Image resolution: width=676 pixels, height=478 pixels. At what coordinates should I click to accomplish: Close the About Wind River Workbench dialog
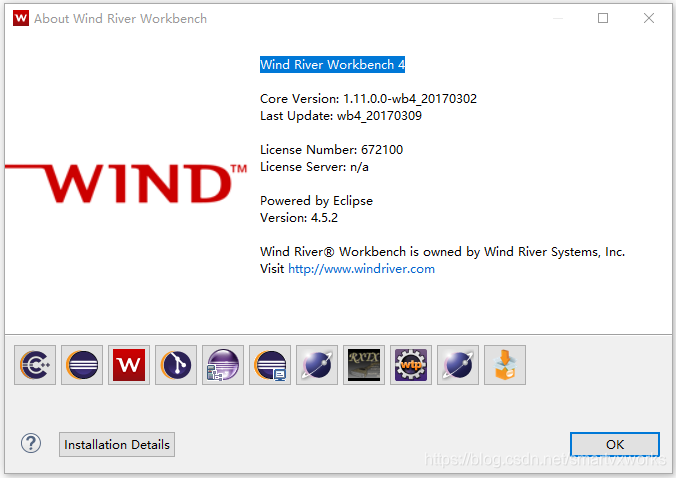[649, 18]
